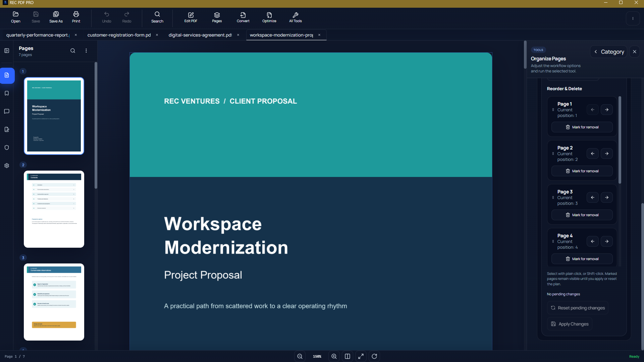Open the Convert tool
This screenshot has height=362, width=644.
(243, 17)
